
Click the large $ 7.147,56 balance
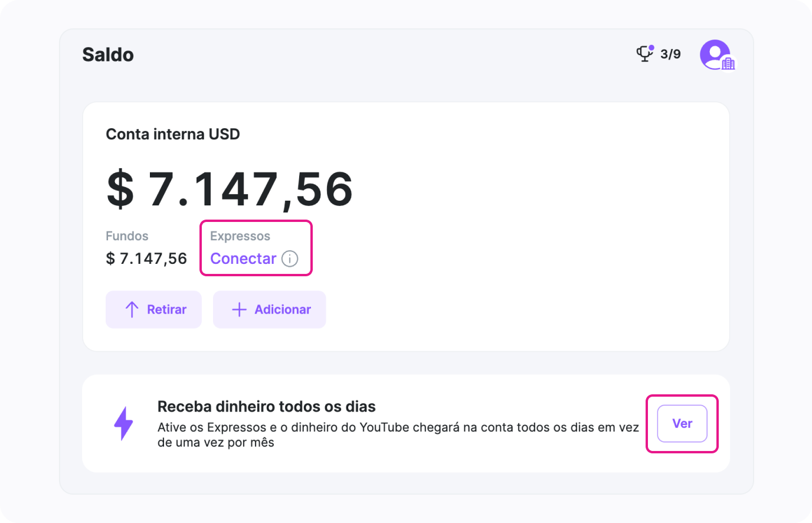[x=230, y=189]
